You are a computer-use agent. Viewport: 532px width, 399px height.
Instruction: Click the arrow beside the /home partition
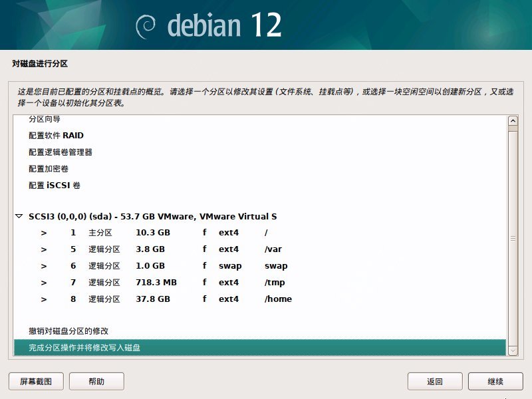[44, 299]
